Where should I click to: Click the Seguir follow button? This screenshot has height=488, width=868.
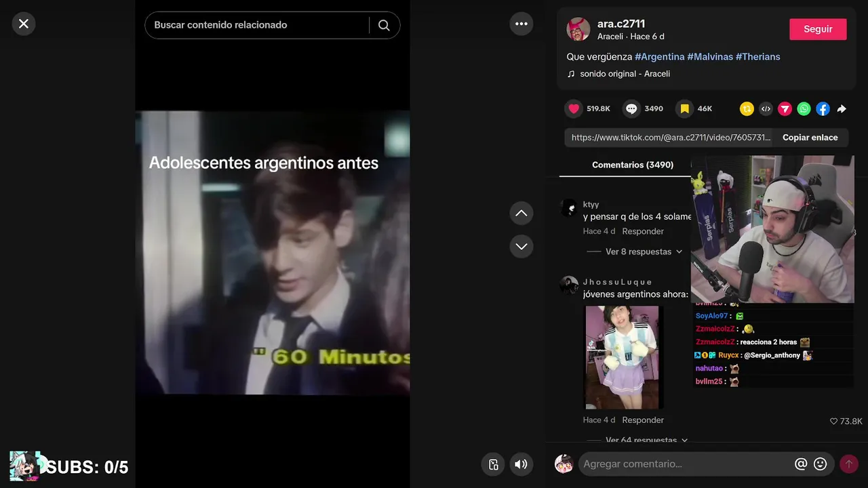pyautogui.click(x=818, y=29)
